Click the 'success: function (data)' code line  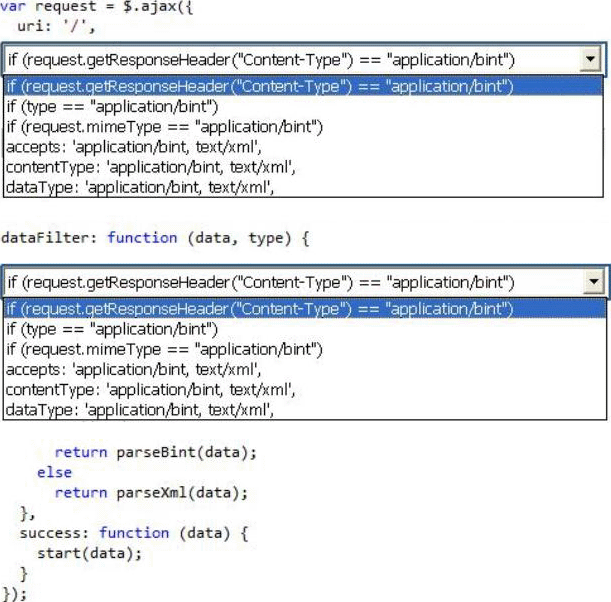pos(132,533)
